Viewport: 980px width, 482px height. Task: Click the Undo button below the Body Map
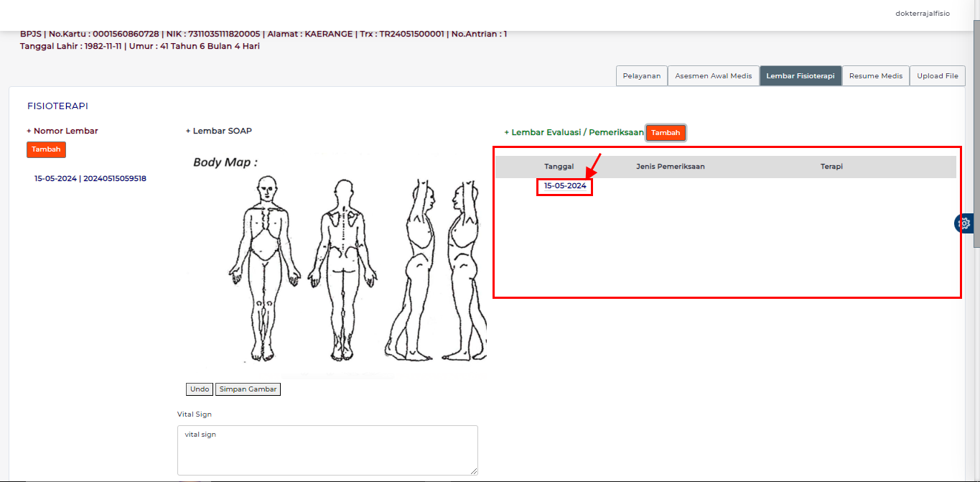(x=199, y=389)
